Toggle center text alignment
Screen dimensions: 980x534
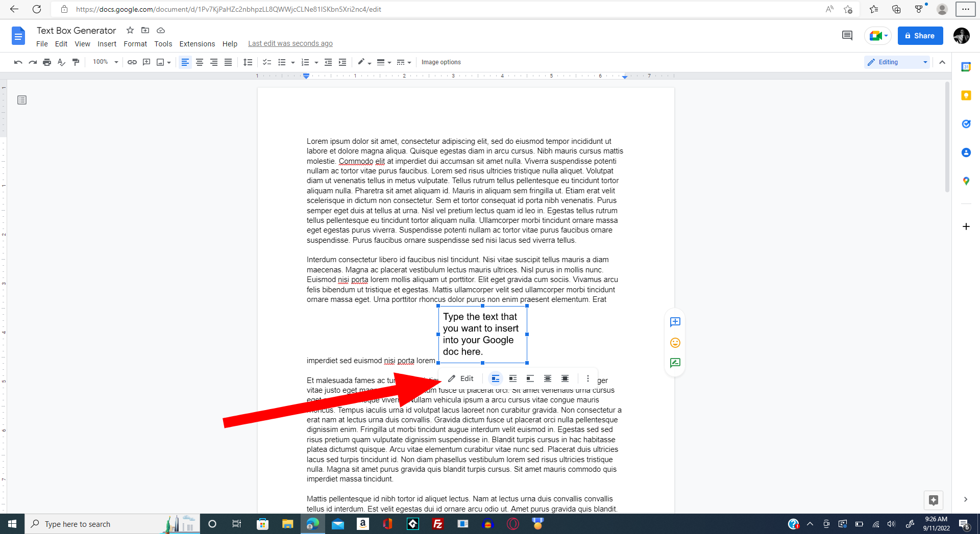click(200, 62)
